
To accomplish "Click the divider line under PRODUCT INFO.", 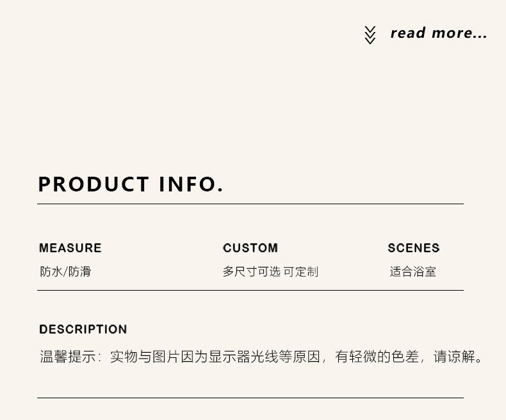I will click(250, 204).
